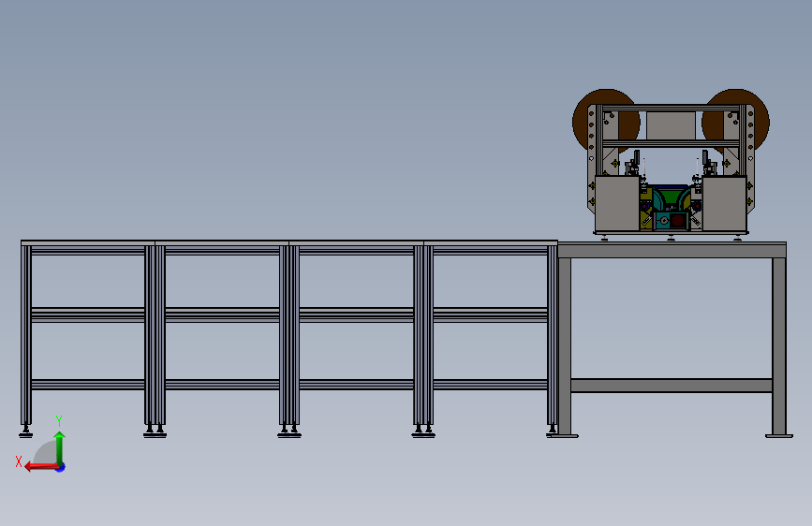
Task: Select the machine's right gray enclosure box
Action: 725,203
